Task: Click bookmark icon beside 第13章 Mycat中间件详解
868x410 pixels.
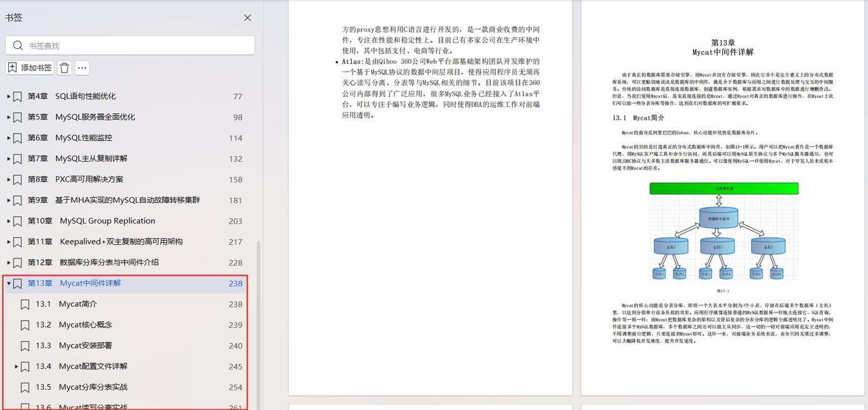Action: pos(18,283)
